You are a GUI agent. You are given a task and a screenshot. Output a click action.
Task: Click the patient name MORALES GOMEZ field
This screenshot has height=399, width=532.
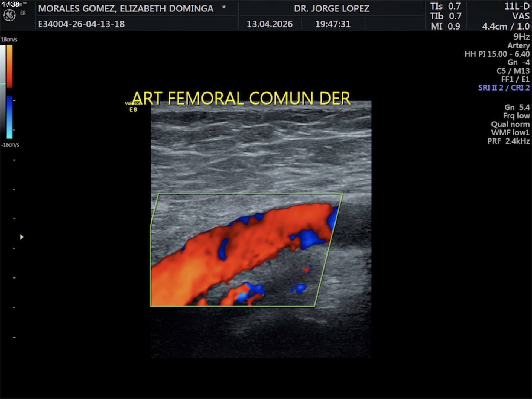pyautogui.click(x=126, y=8)
